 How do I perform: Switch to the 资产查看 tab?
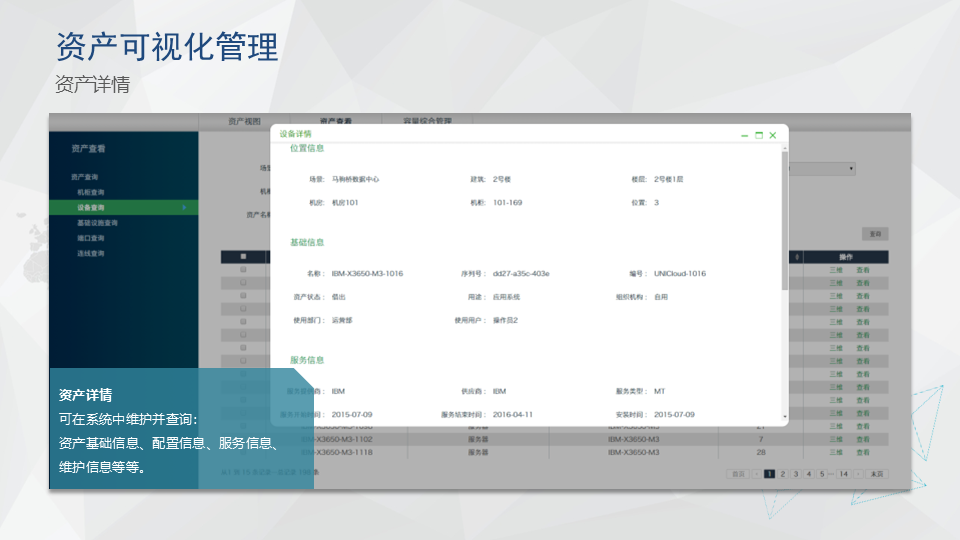(336, 121)
